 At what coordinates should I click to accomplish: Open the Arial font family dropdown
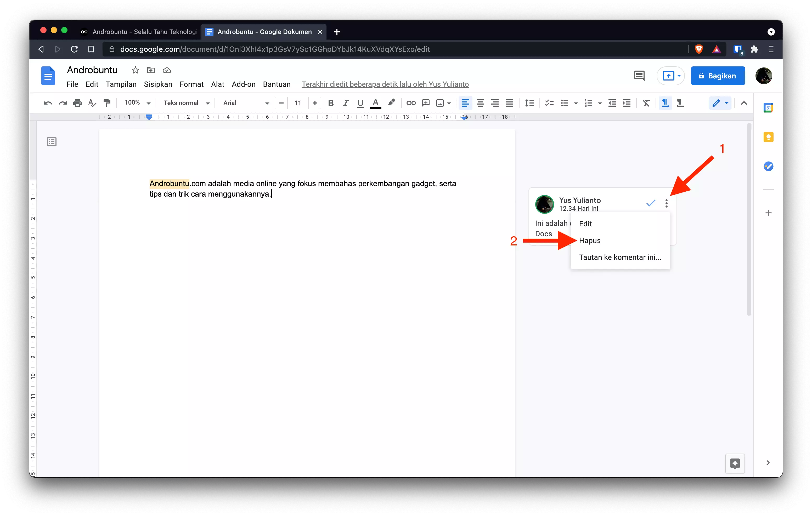[245, 103]
